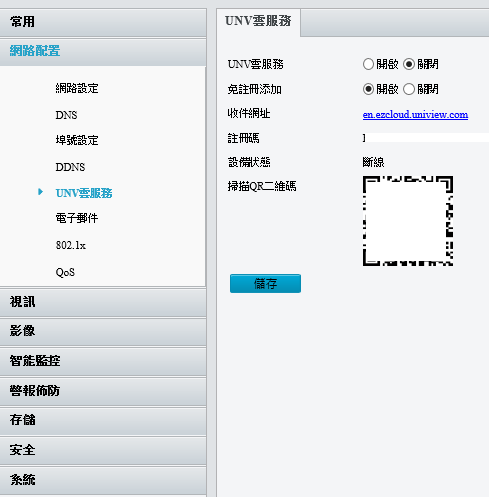Expand the 影像 section
Viewport: 489px width, 497px height.
click(x=103, y=332)
